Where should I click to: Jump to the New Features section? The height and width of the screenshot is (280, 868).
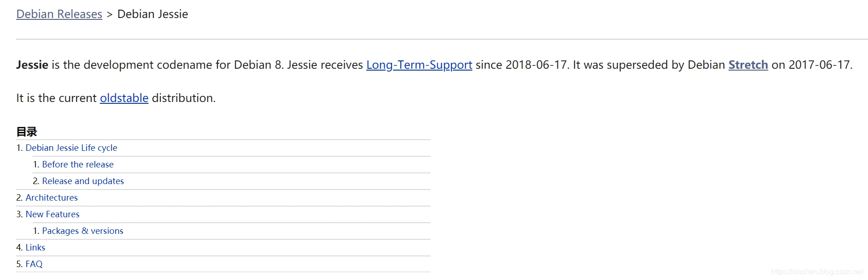53,214
